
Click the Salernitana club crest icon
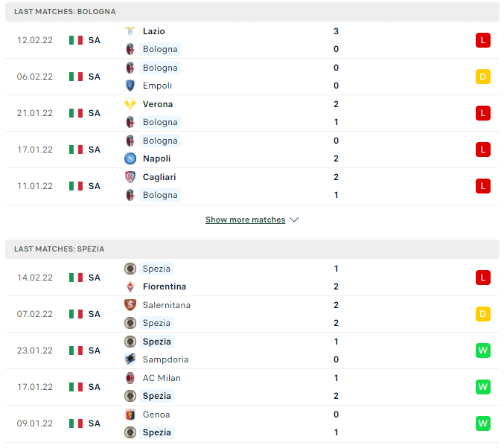[130, 305]
